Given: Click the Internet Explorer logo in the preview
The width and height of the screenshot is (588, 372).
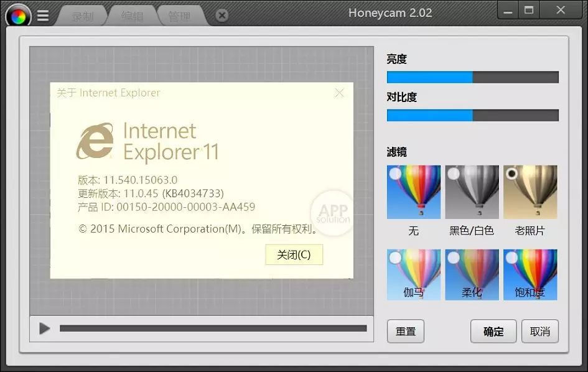Looking at the screenshot, I should point(95,141).
